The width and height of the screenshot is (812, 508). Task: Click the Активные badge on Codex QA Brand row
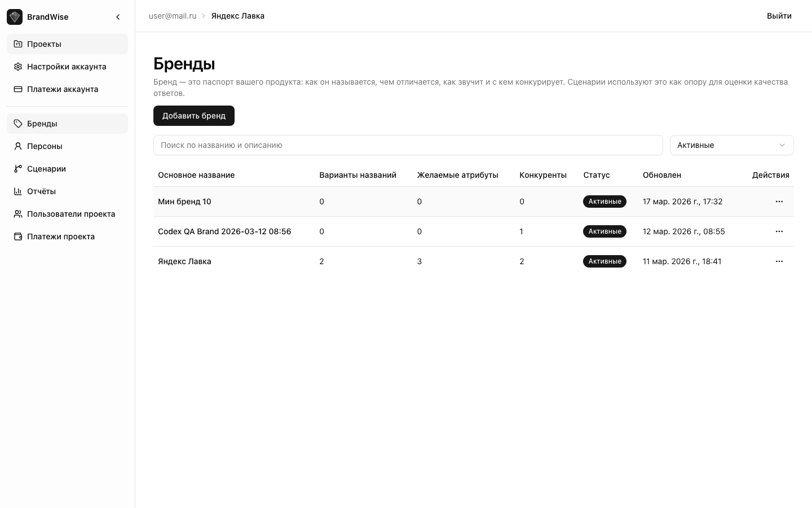click(x=604, y=231)
